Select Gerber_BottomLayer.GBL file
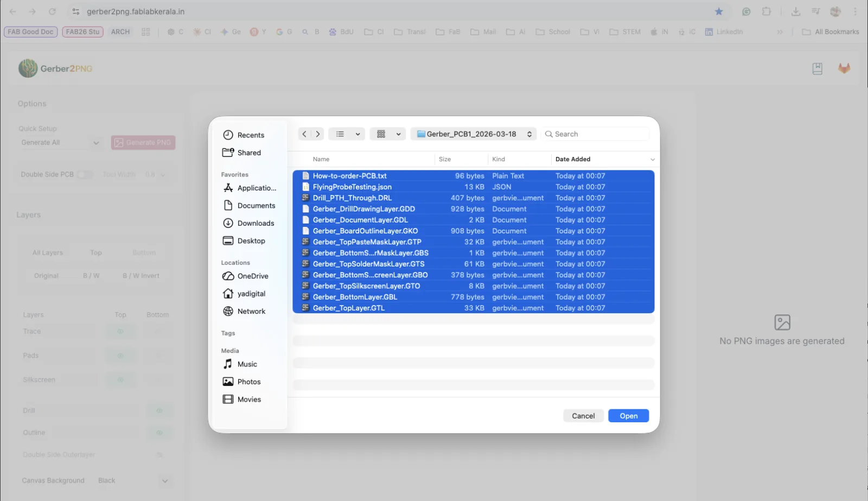Screen dimensions: 868x501 pos(473,297)
